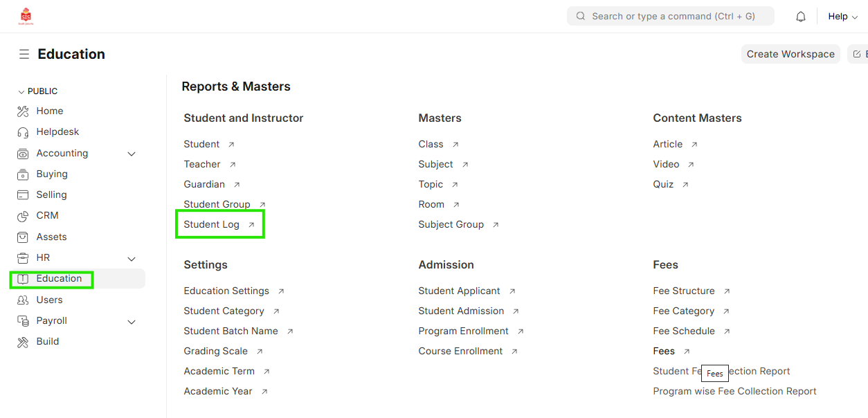Click the school logo in top-left
The image size is (868, 418).
coord(26,16)
